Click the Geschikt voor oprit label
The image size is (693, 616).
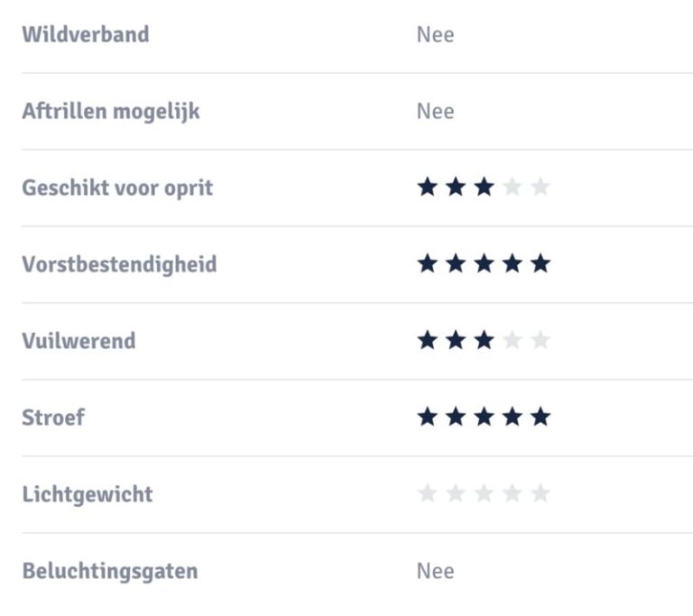[x=117, y=188]
